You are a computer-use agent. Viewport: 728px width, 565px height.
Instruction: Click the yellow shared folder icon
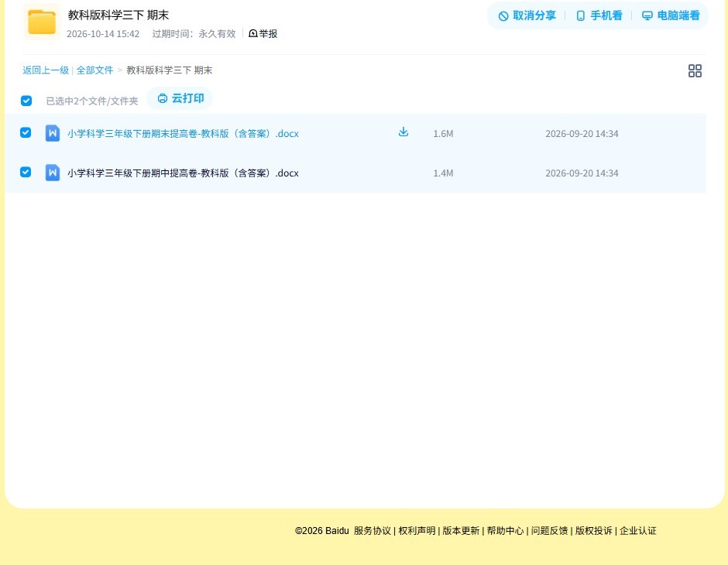[x=42, y=22]
